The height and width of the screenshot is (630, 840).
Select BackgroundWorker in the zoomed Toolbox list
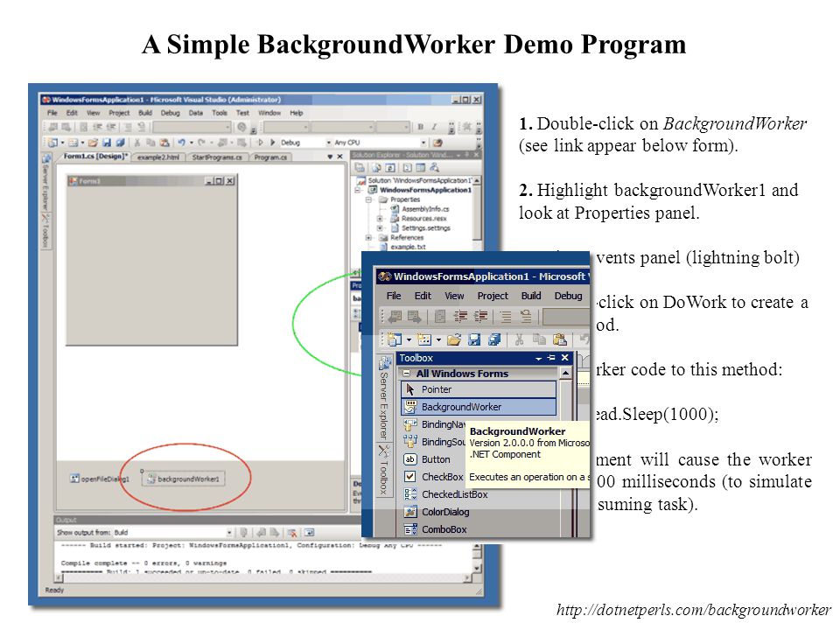point(479,407)
